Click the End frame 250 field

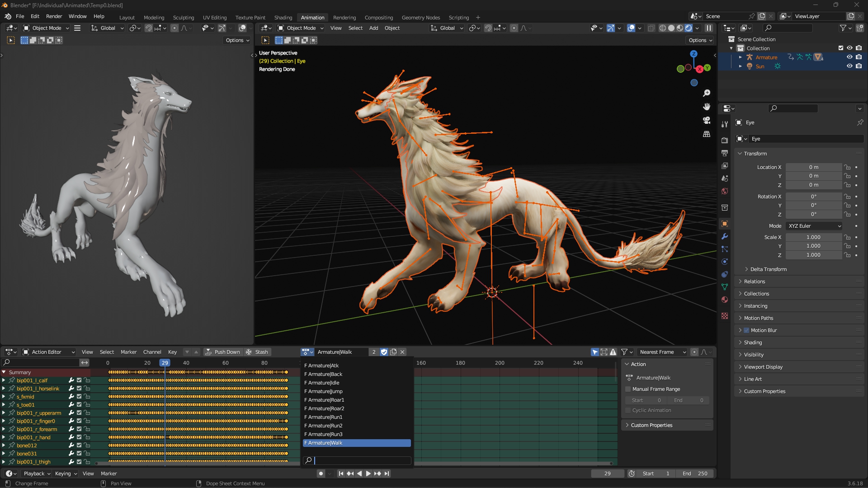695,474
